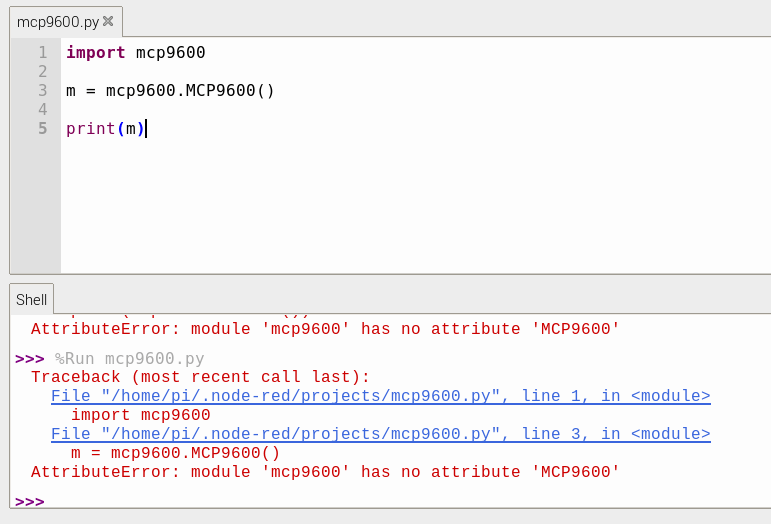Screen dimensions: 771x524
Task: Click line number 4 in editor gutter
Action: coord(43,109)
